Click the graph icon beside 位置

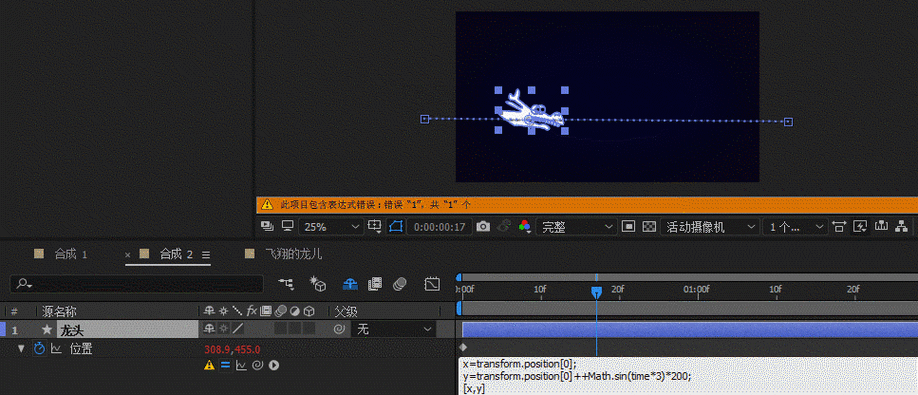coord(56,349)
